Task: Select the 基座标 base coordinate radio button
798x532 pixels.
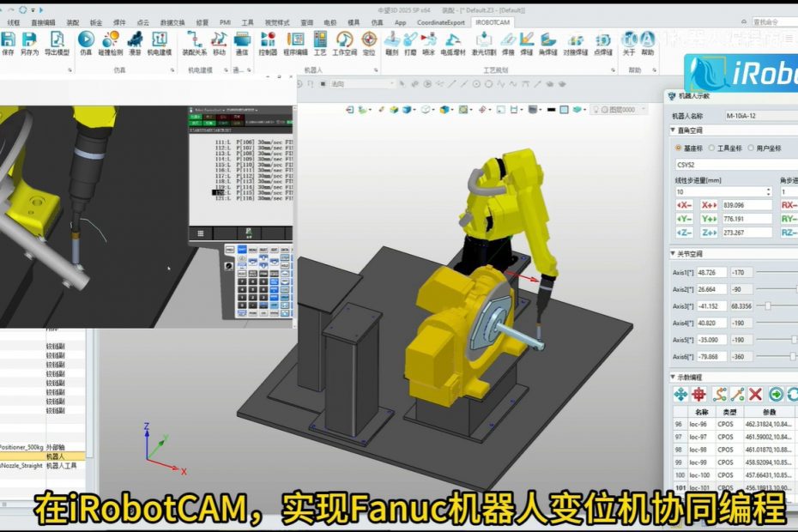Action: coord(679,148)
